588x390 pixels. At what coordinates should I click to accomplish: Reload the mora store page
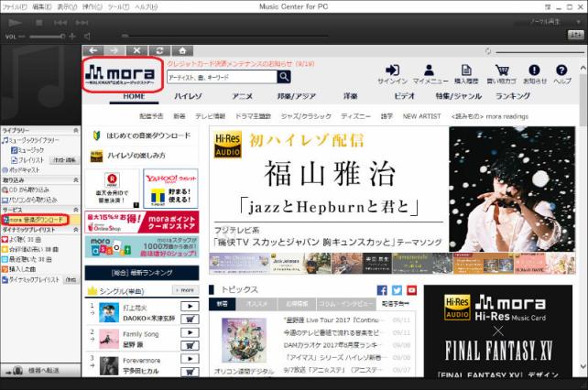tap(159, 50)
